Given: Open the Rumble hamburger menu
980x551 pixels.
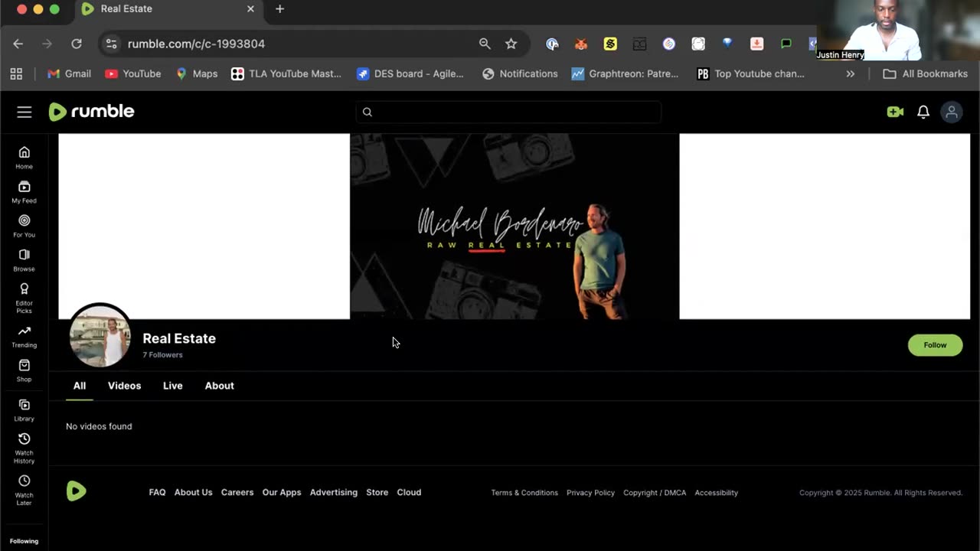Looking at the screenshot, I should [24, 112].
